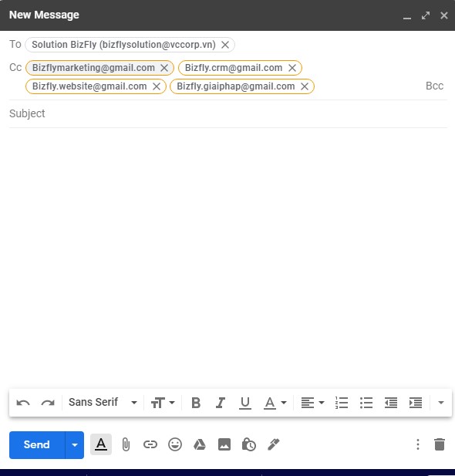Add Bcc recipients link
Image resolution: width=455 pixels, height=476 pixels.
click(434, 86)
